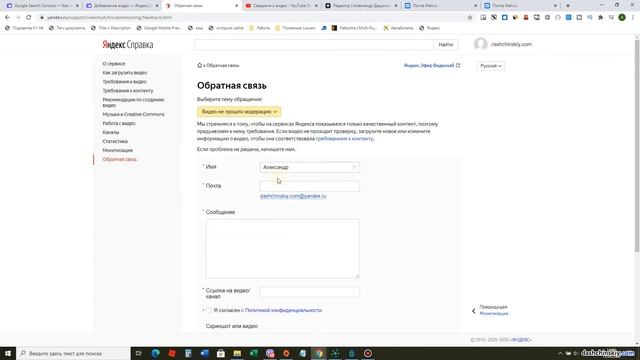Click the Windows taskbar search box
The height and width of the screenshot is (360, 640).
pyautogui.click(x=73, y=353)
